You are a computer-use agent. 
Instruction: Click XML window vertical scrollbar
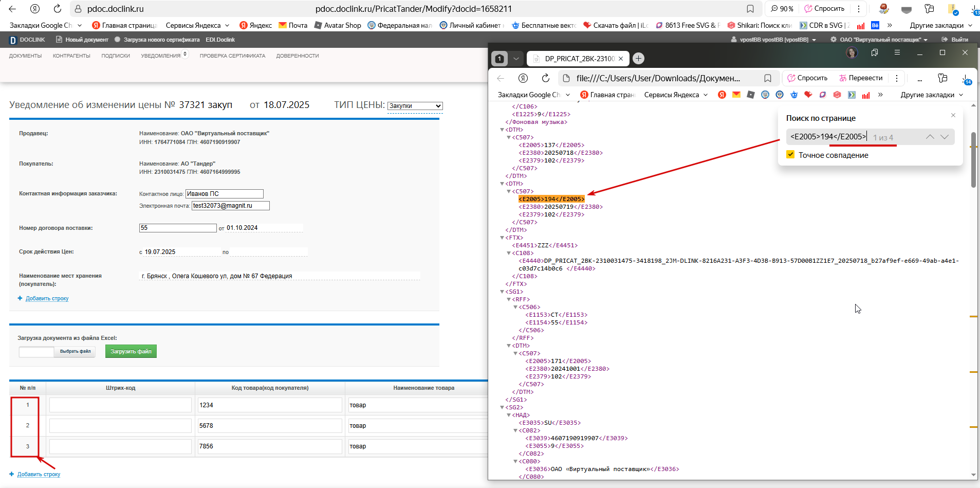point(974,159)
